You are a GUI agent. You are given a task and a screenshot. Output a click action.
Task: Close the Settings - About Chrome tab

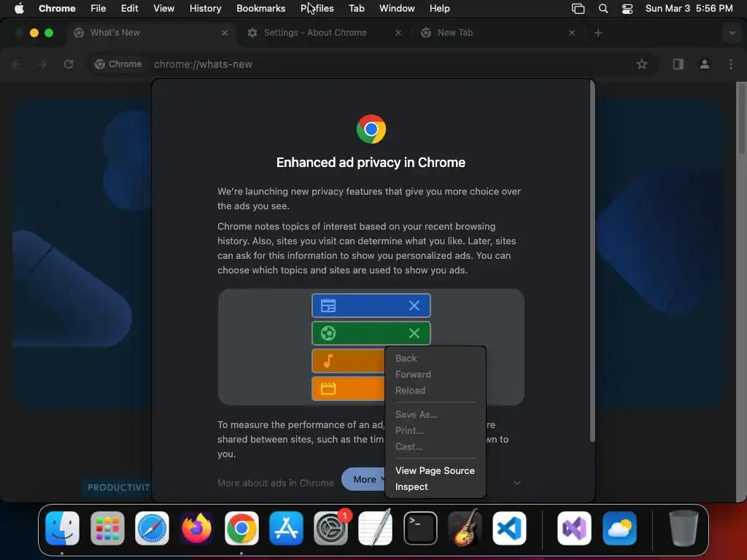click(398, 33)
